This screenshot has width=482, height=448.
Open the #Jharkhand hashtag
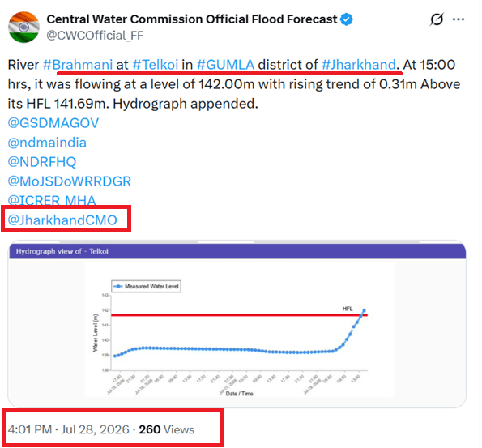pos(359,65)
